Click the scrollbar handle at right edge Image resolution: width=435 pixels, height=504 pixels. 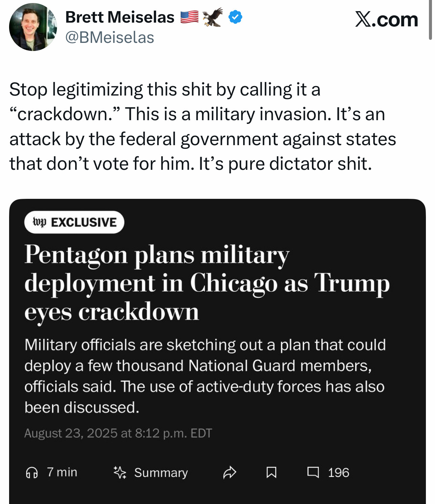(430, 20)
